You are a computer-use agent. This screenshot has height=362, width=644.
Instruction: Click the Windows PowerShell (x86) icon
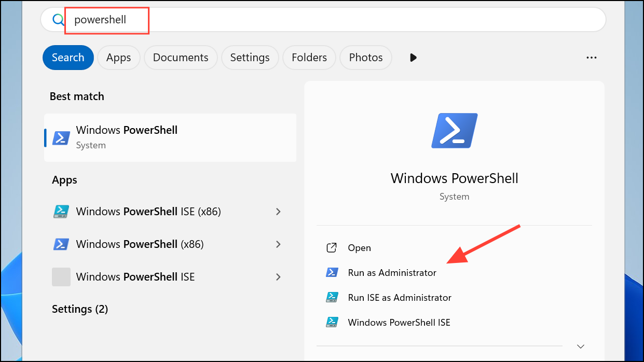tap(61, 244)
